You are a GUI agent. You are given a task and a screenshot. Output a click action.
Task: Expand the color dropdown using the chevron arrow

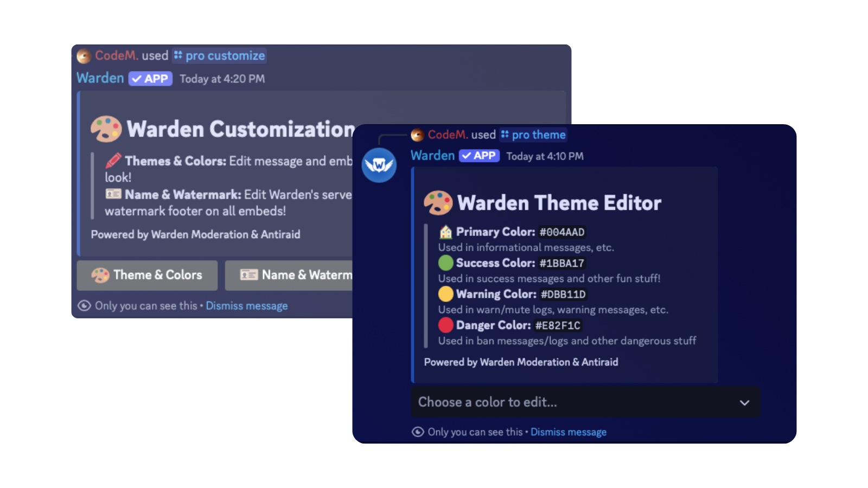click(x=744, y=402)
